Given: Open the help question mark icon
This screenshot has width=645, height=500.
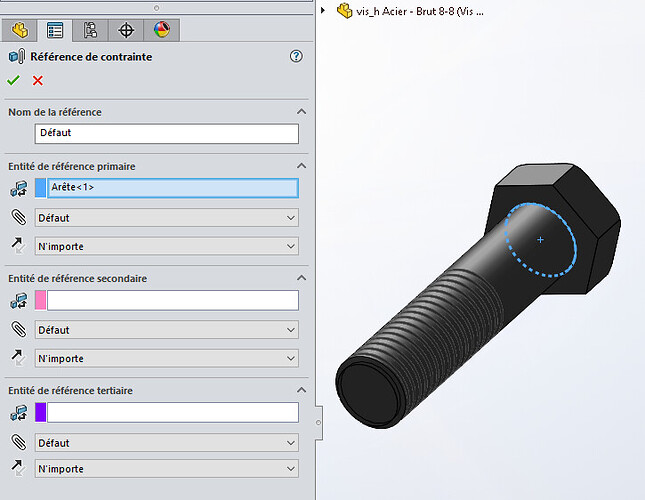Looking at the screenshot, I should [296, 57].
